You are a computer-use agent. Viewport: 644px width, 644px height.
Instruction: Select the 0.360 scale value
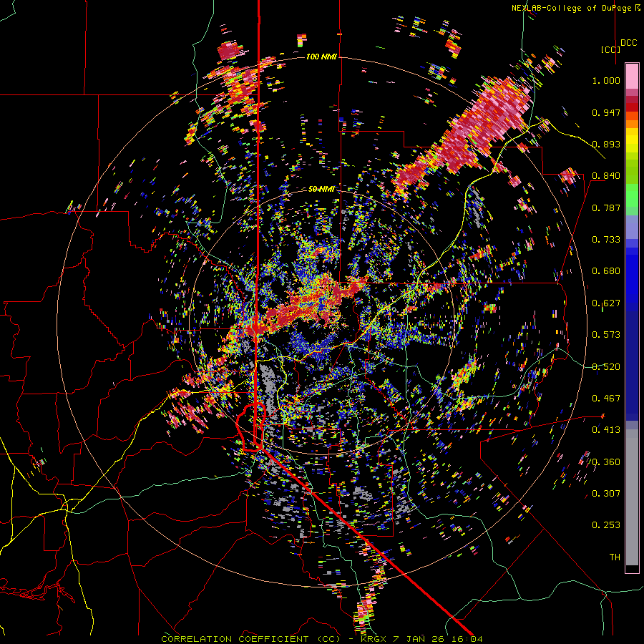click(606, 462)
